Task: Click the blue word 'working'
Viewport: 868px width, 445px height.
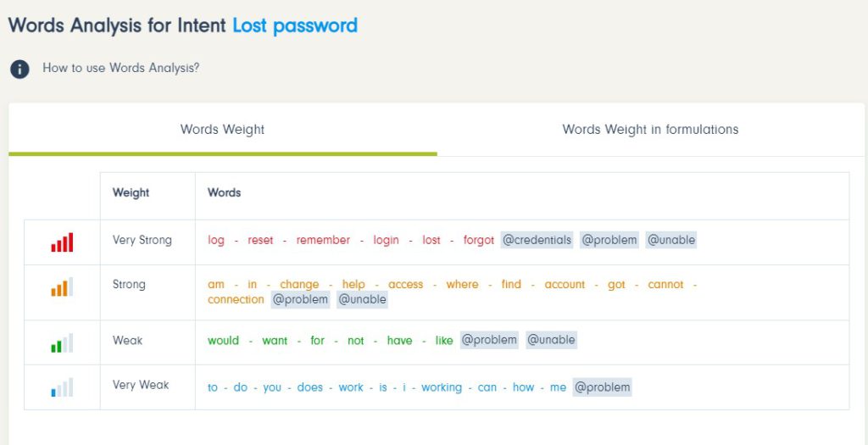Action: click(442, 387)
